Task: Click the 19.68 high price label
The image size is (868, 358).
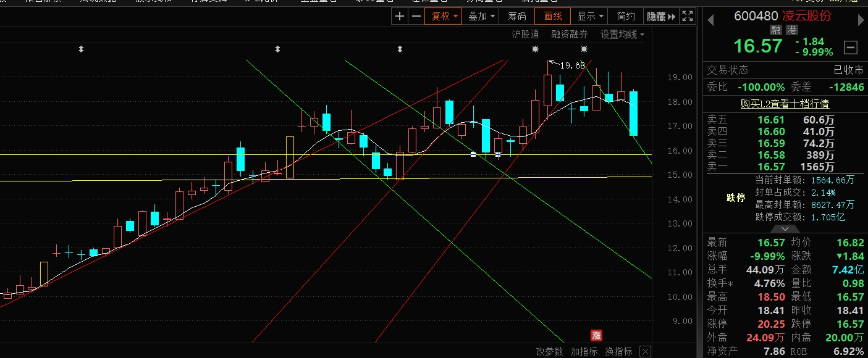Action: [572, 65]
